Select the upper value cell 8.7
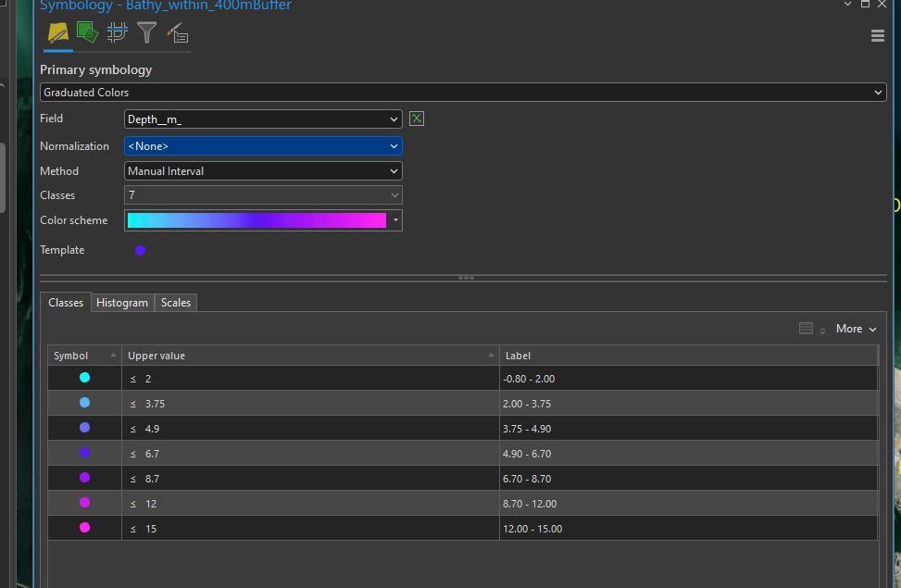The image size is (901, 588). point(310,479)
